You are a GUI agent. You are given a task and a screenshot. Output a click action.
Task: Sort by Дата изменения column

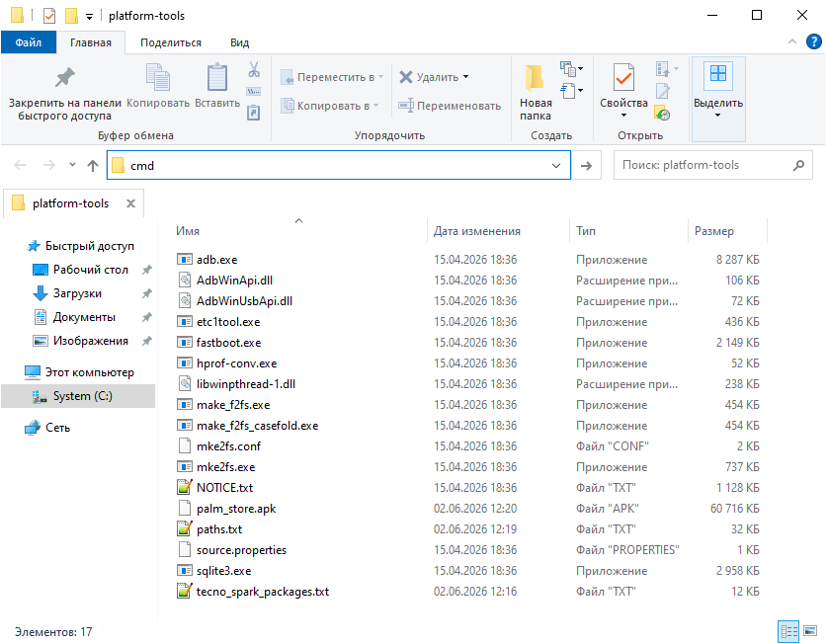(x=477, y=231)
